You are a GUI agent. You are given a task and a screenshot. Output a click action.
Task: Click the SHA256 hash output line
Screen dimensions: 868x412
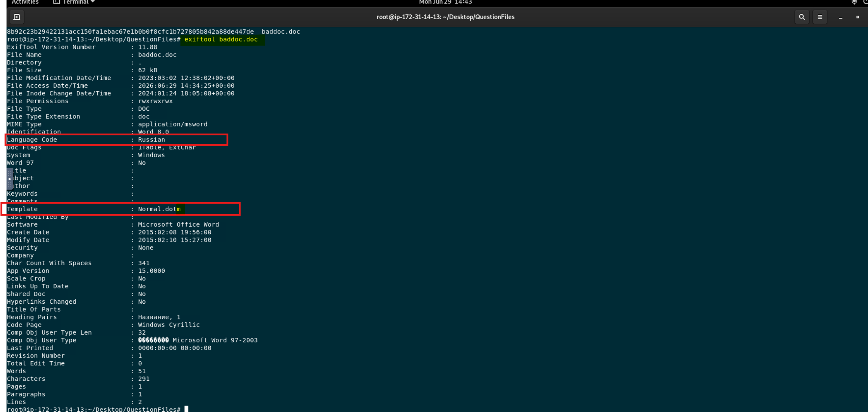click(x=153, y=32)
